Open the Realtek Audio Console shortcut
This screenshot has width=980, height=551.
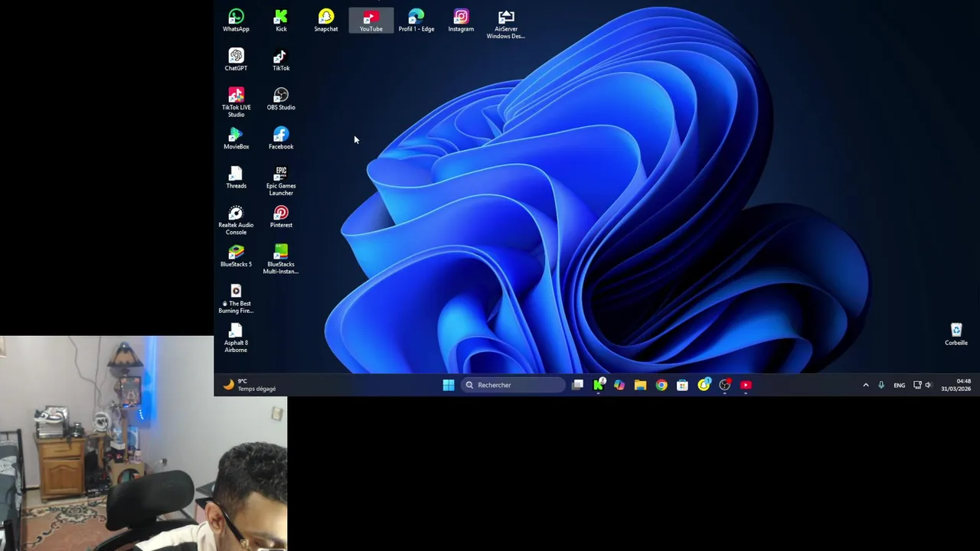pos(236,220)
